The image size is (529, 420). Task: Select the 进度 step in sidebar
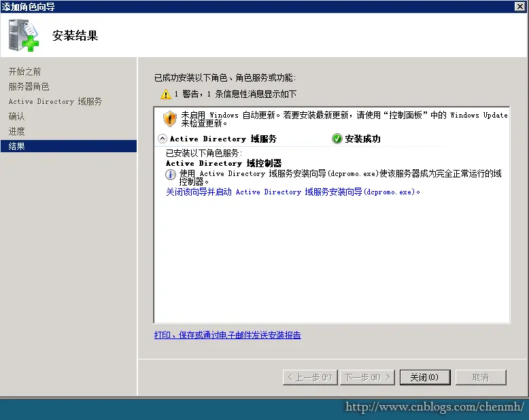click(16, 131)
